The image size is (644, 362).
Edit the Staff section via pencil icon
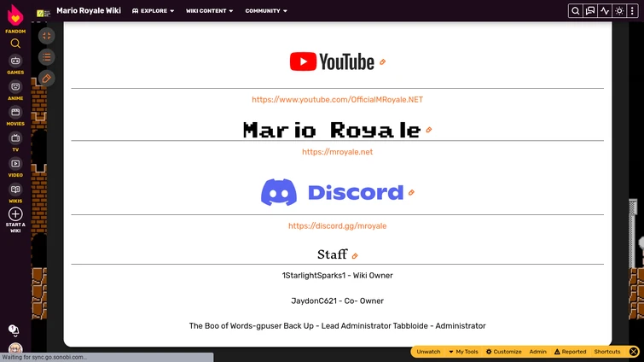click(x=355, y=256)
